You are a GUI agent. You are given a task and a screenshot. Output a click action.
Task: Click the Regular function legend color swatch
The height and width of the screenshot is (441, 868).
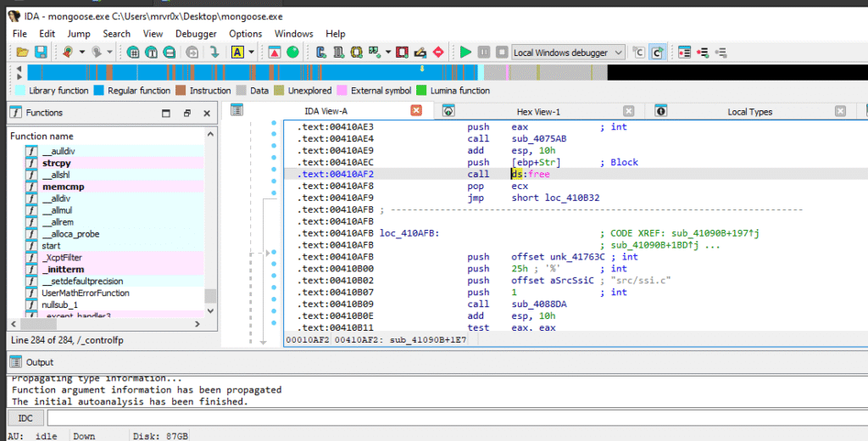click(x=99, y=90)
